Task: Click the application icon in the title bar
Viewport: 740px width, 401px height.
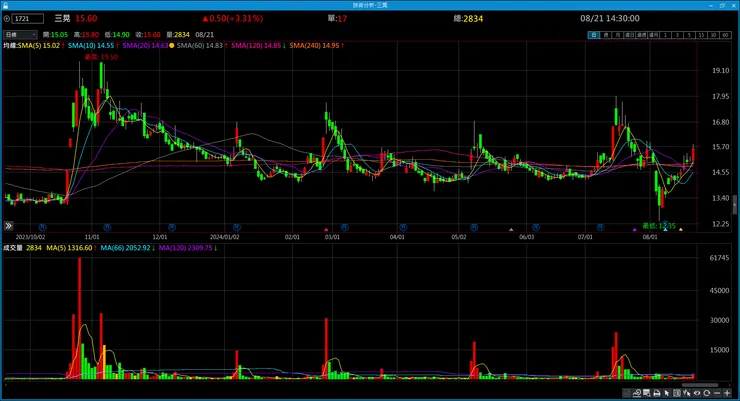Action: click(x=6, y=5)
